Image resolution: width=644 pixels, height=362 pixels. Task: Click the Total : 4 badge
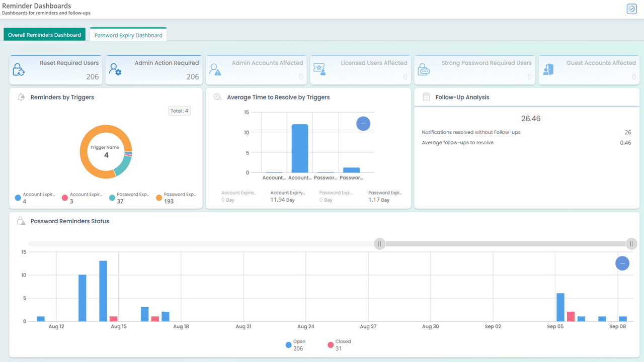(x=180, y=111)
